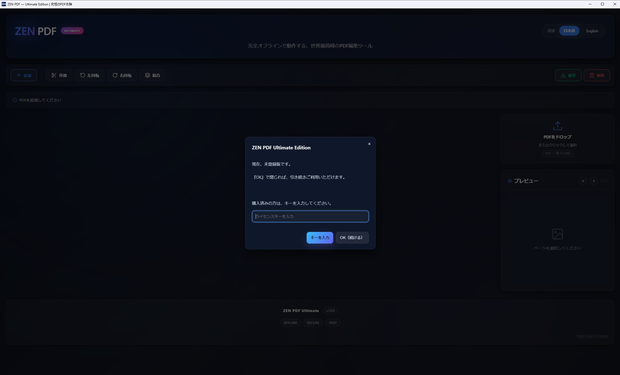Click the PDFをドロップ drop area

(557, 139)
